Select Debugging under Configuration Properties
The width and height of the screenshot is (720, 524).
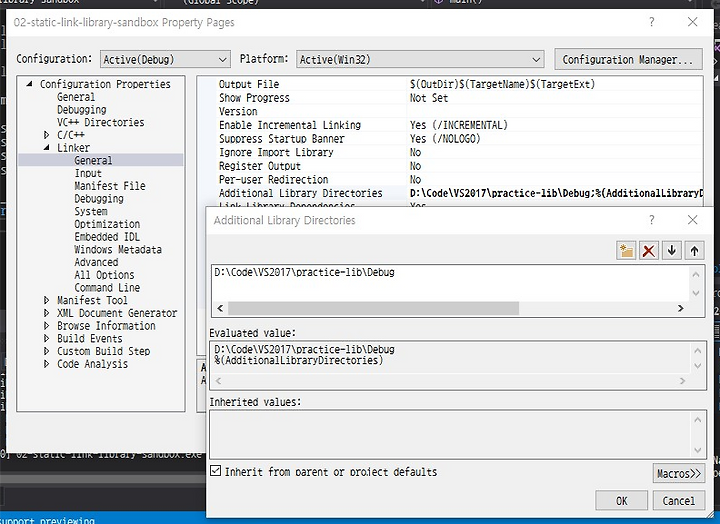coord(82,110)
